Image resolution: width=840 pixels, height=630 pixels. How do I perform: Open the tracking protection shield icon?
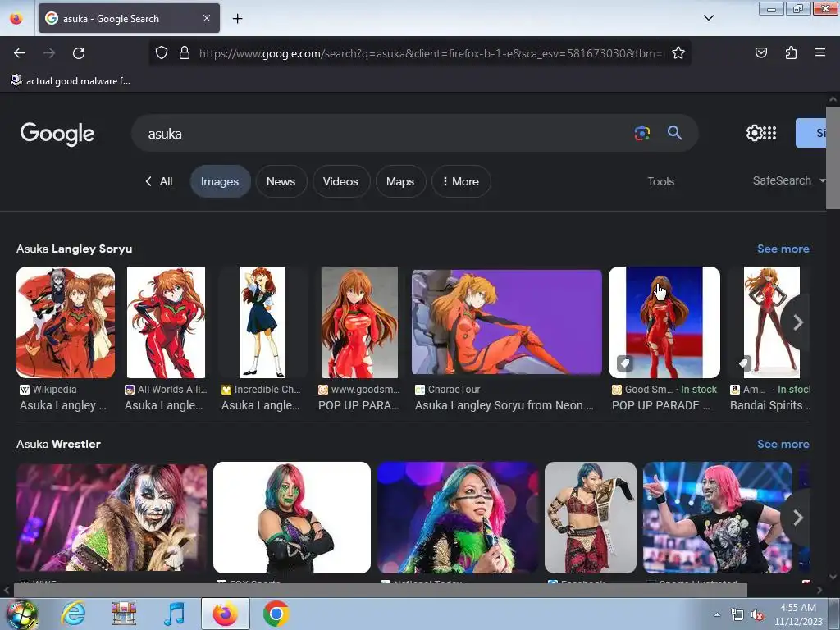coord(162,52)
